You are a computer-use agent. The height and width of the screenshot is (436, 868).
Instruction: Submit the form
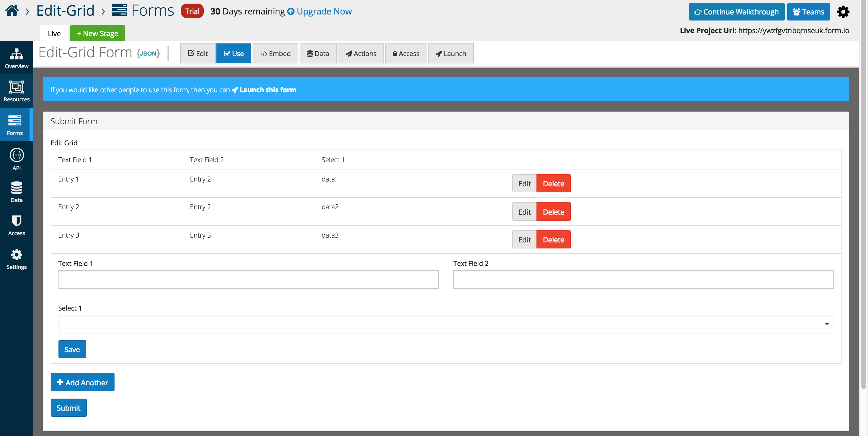68,408
